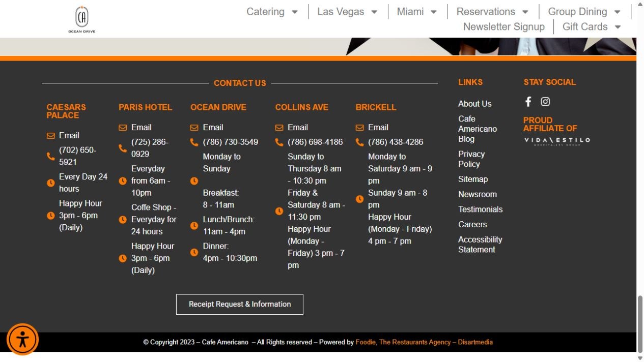Click the PARIS HOTEL location heading
The height and width of the screenshot is (362, 644).
146,107
